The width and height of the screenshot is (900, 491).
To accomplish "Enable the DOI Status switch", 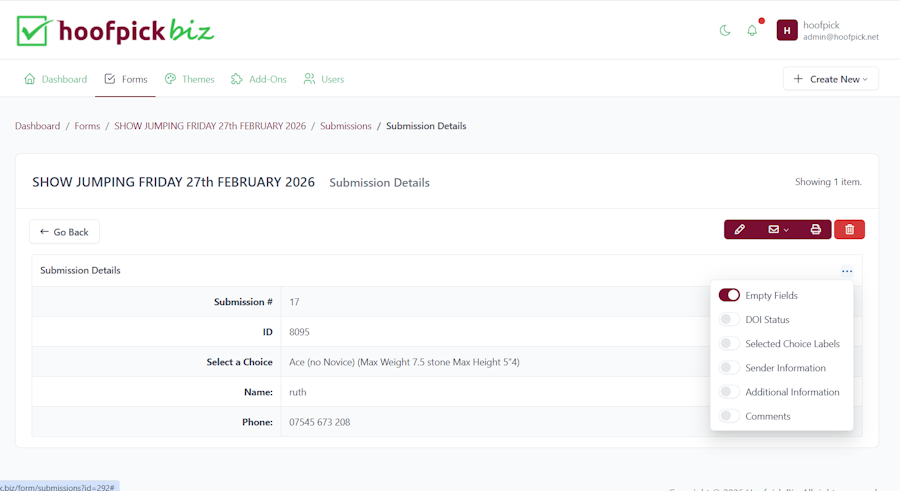I will click(729, 319).
